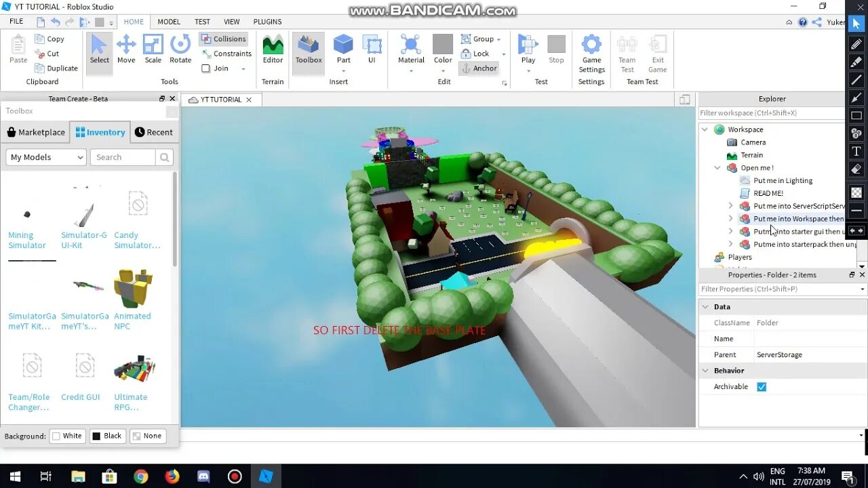Select READ ME! script in Explorer

tap(768, 193)
